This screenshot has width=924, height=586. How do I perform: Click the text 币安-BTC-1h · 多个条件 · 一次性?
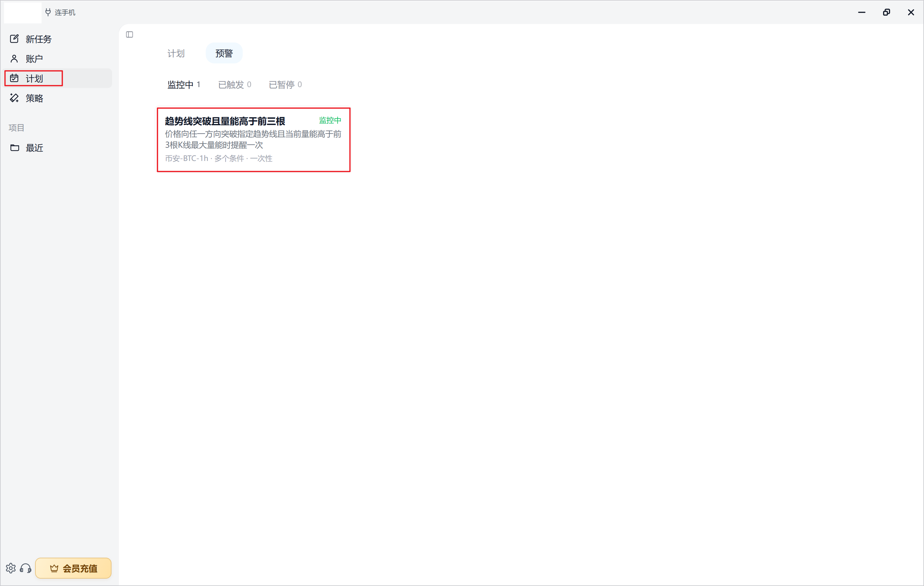coord(219,159)
